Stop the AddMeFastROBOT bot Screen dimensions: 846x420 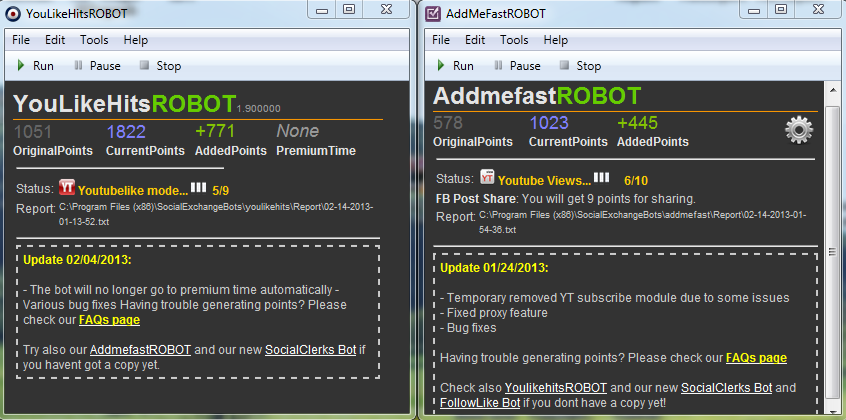579,65
